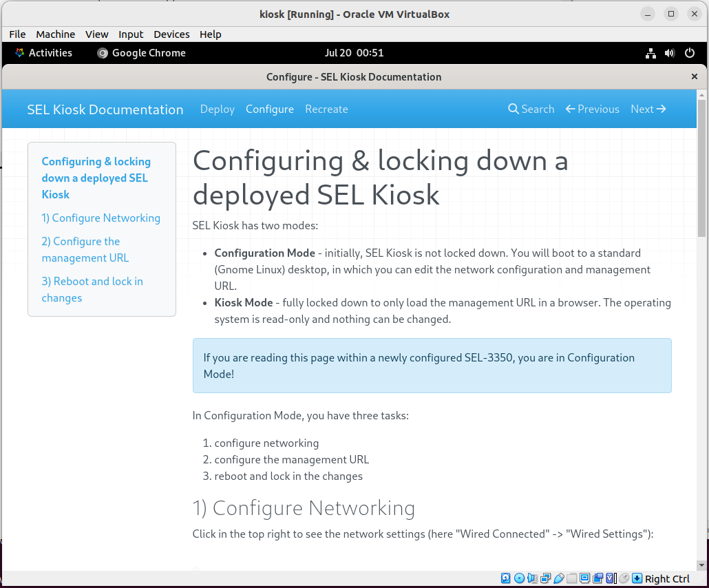This screenshot has height=588, width=709.
Task: Click the bold 'Kiosk Mode' text
Action: click(x=244, y=302)
